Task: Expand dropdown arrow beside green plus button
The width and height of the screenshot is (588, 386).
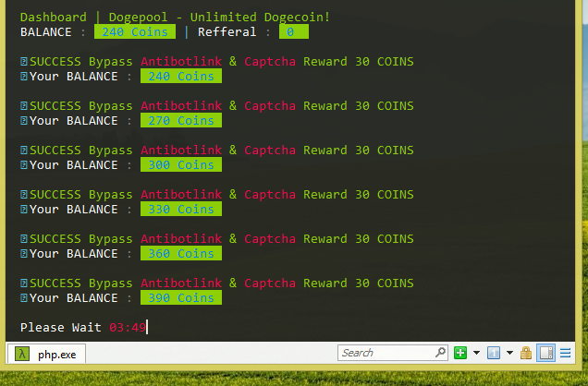Action: 476,353
